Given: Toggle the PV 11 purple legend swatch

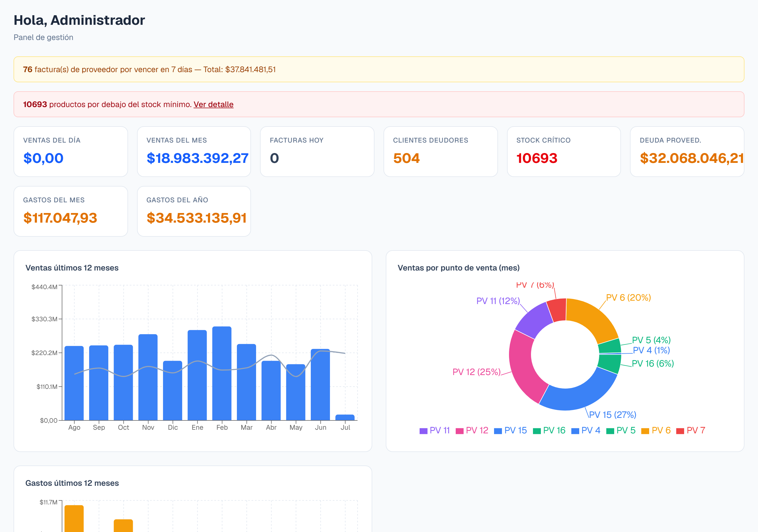Looking at the screenshot, I should coord(423,431).
